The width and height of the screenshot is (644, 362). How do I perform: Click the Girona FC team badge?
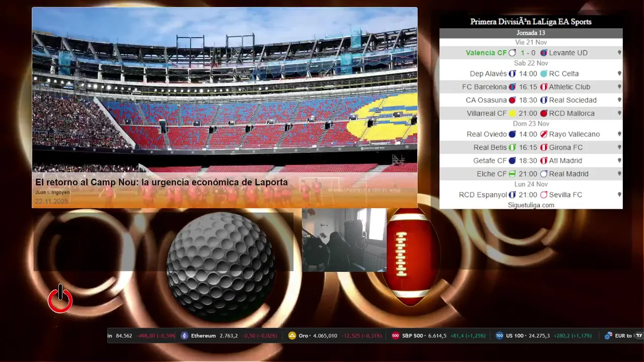(x=544, y=147)
